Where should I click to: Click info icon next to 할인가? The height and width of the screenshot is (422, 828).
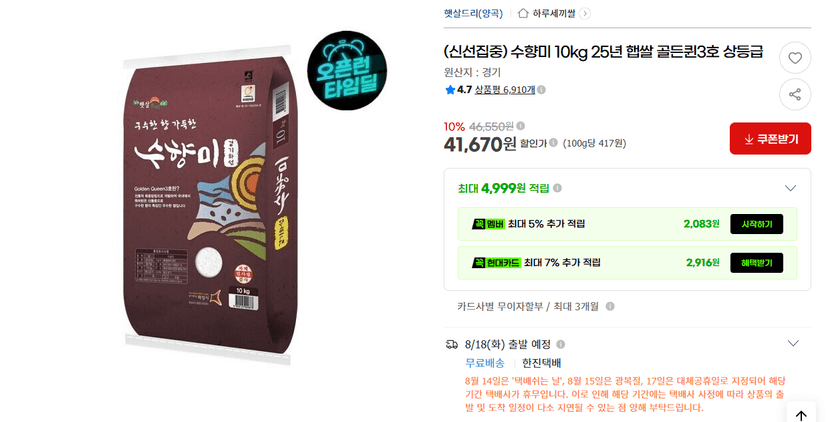click(x=553, y=143)
